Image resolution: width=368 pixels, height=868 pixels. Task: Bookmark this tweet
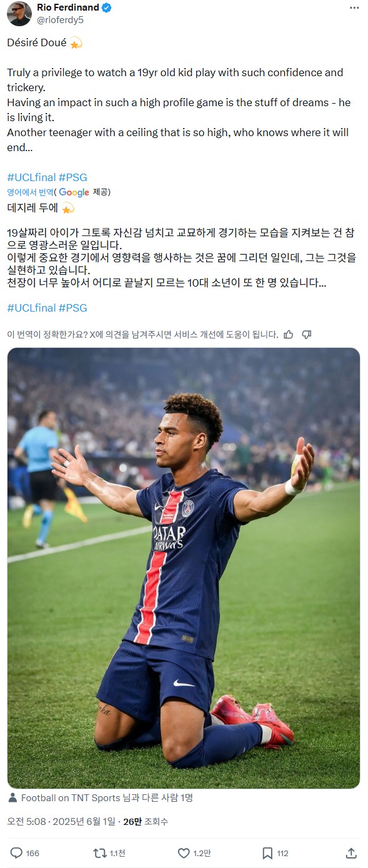click(267, 853)
